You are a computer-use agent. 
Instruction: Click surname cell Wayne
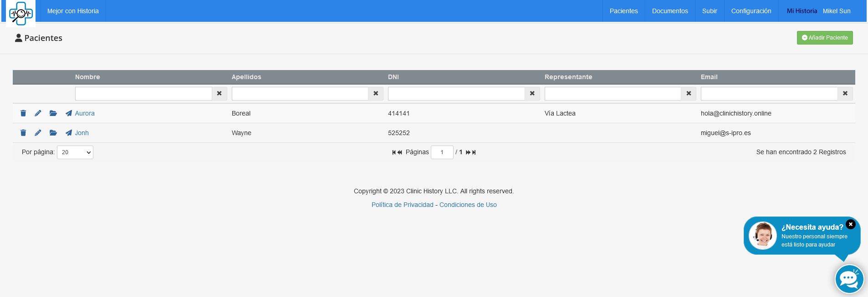[x=241, y=133]
